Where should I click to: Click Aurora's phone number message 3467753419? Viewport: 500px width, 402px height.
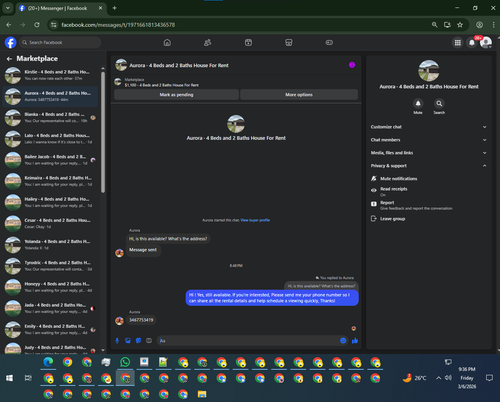click(141, 320)
